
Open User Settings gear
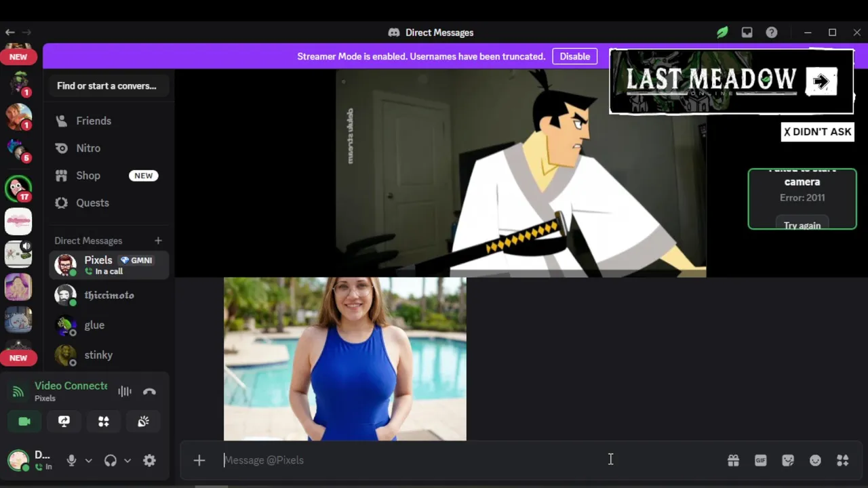(x=149, y=460)
